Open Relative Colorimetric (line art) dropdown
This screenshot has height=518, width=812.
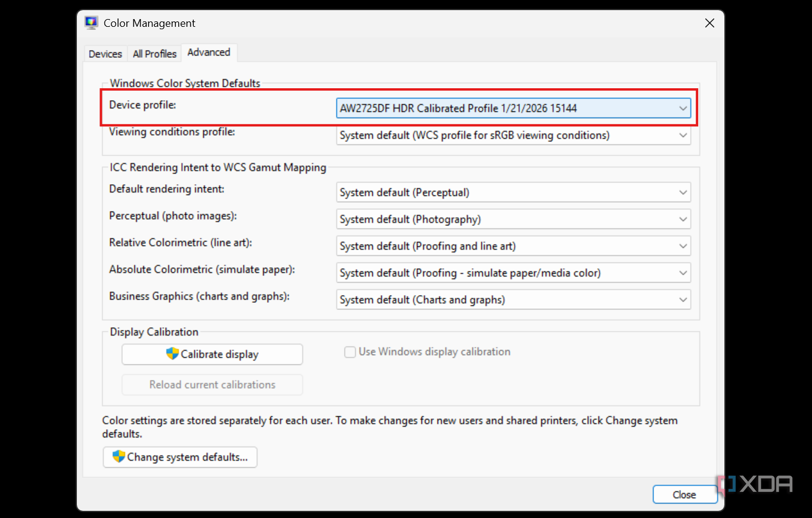tap(513, 246)
